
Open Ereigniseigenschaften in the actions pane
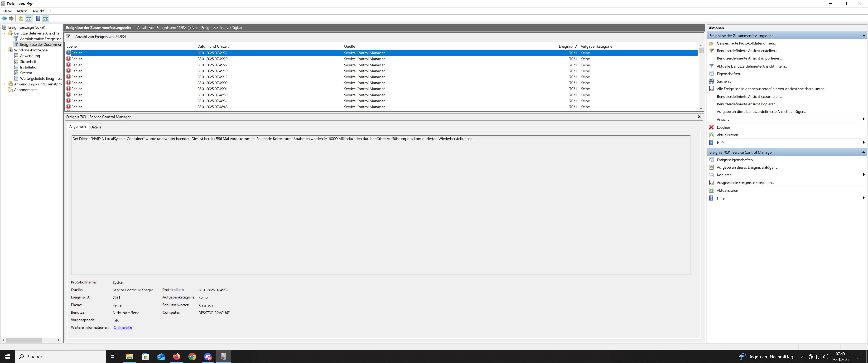734,160
